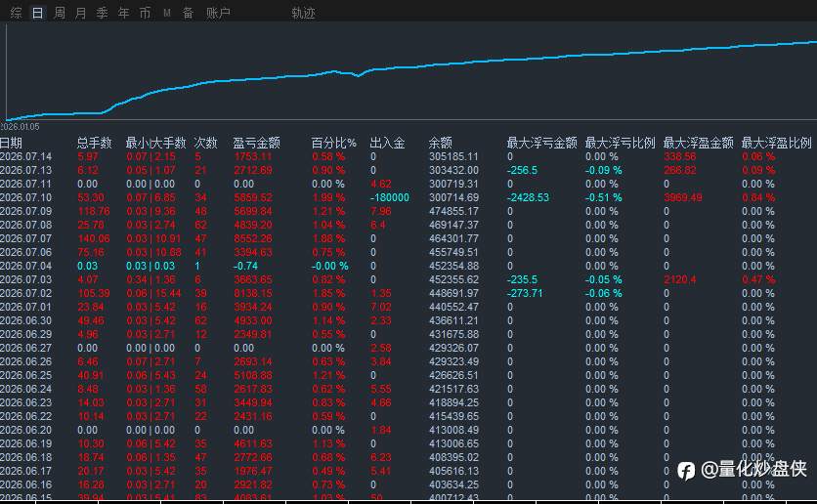
Task: Click the M tab in top bar
Action: point(167,13)
